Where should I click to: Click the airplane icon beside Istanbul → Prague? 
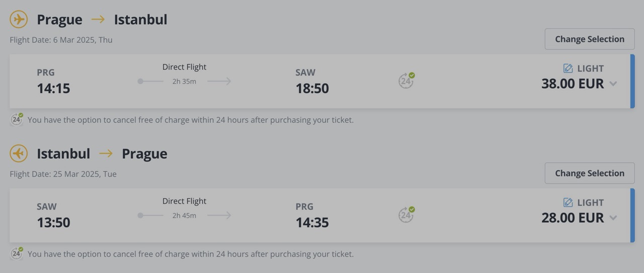[x=19, y=154]
